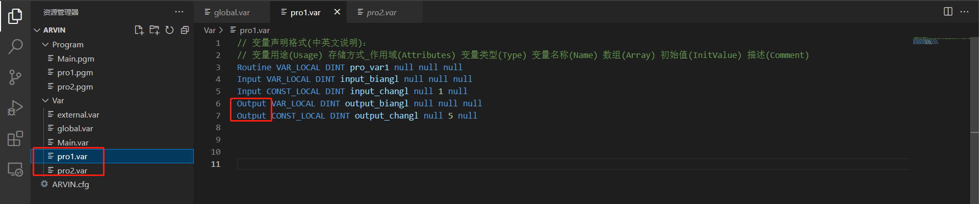The width and height of the screenshot is (980, 204).
Task: Split the editor to the right
Action: pos(948,12)
